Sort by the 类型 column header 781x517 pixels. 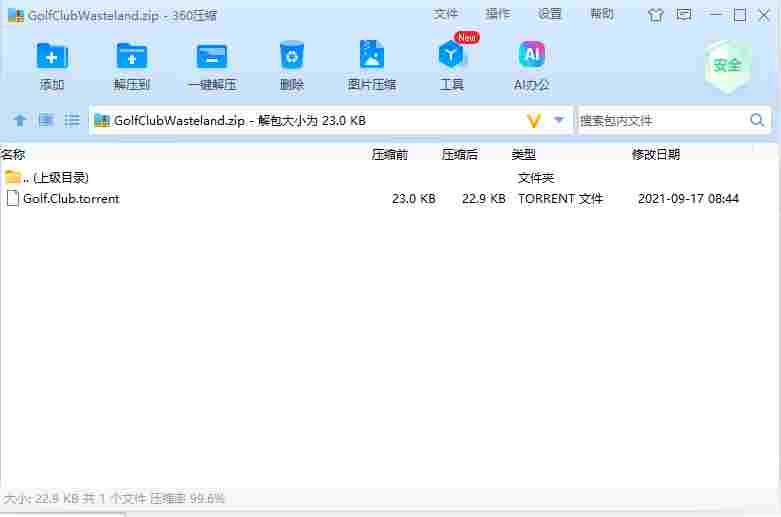point(523,154)
